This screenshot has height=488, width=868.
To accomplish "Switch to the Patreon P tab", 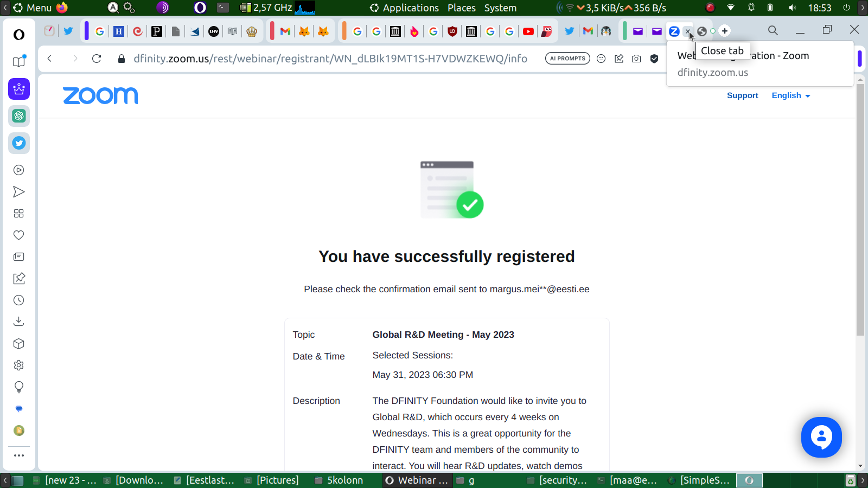I will pyautogui.click(x=157, y=31).
